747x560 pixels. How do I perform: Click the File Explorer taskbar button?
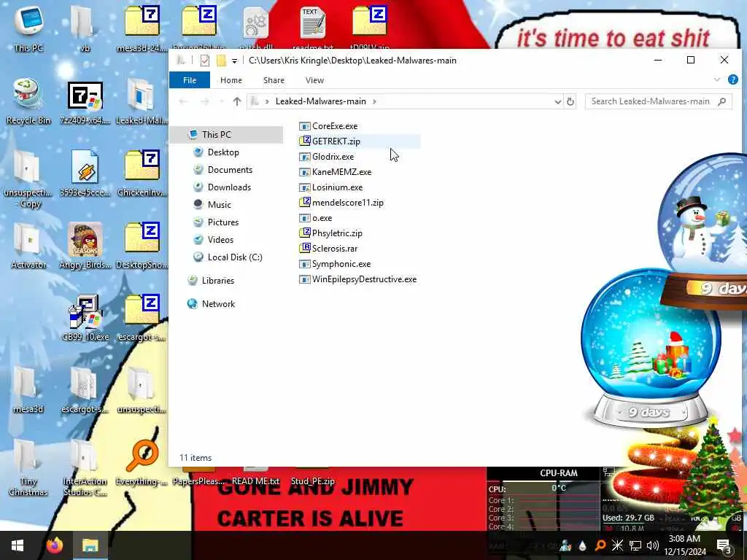tap(90, 545)
